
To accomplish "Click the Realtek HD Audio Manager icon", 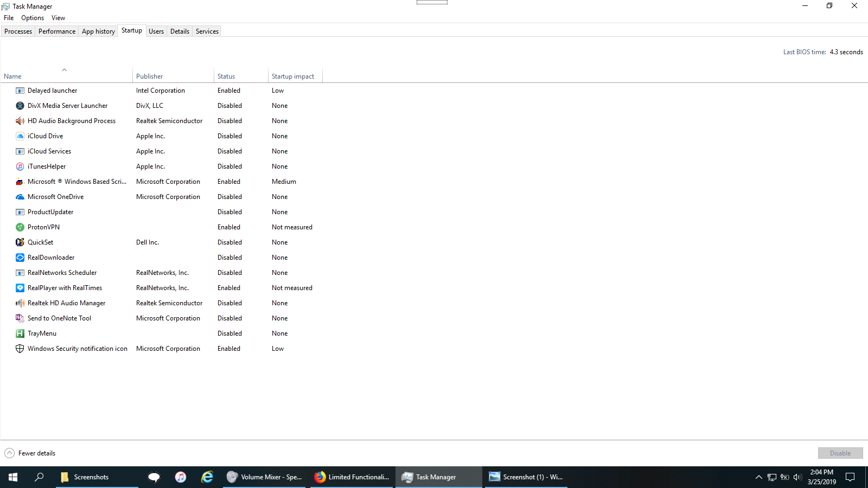I will click(x=20, y=303).
